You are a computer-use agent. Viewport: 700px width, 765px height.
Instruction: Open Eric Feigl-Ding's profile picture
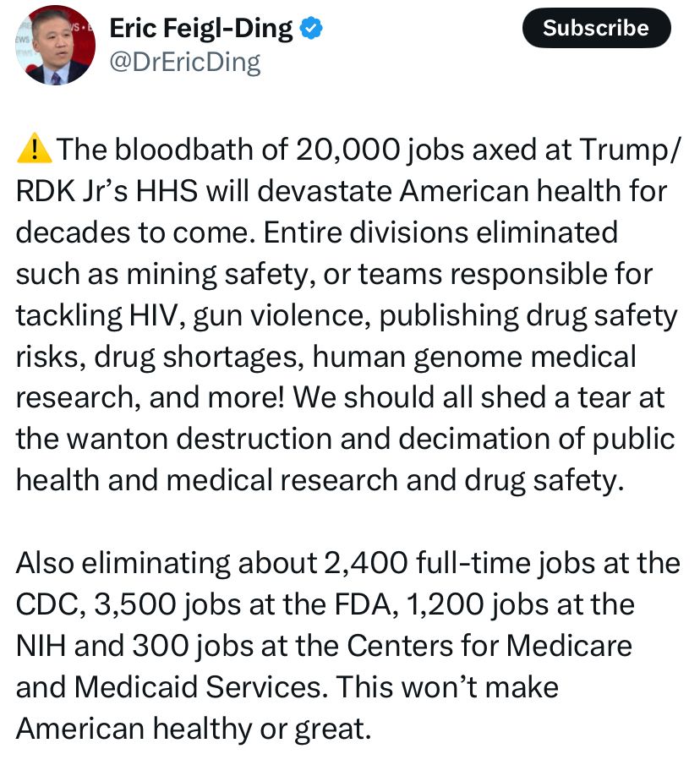point(55,45)
